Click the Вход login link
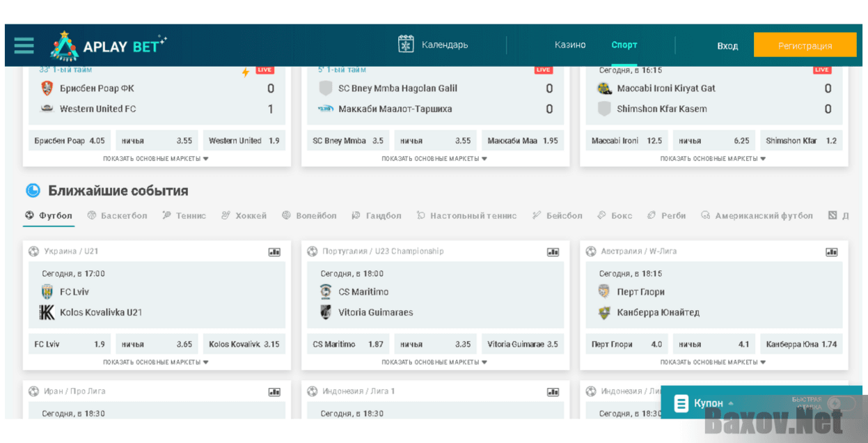868x443 pixels. tap(727, 46)
